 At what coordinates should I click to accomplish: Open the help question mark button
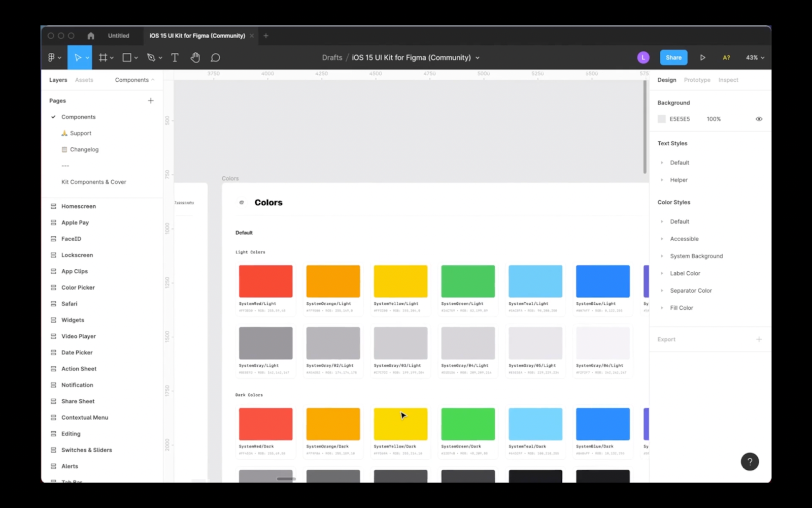click(x=750, y=461)
